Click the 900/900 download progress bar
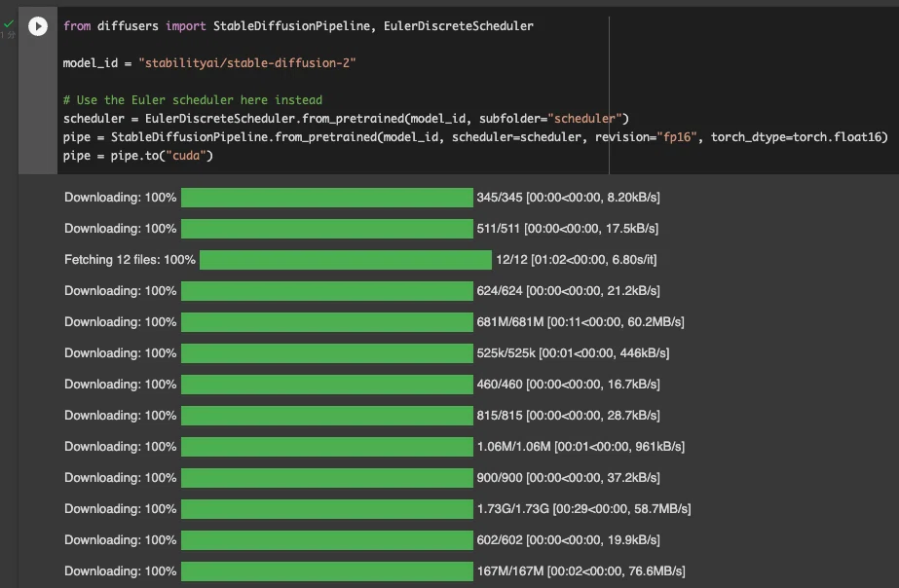The image size is (899, 588). point(327,478)
